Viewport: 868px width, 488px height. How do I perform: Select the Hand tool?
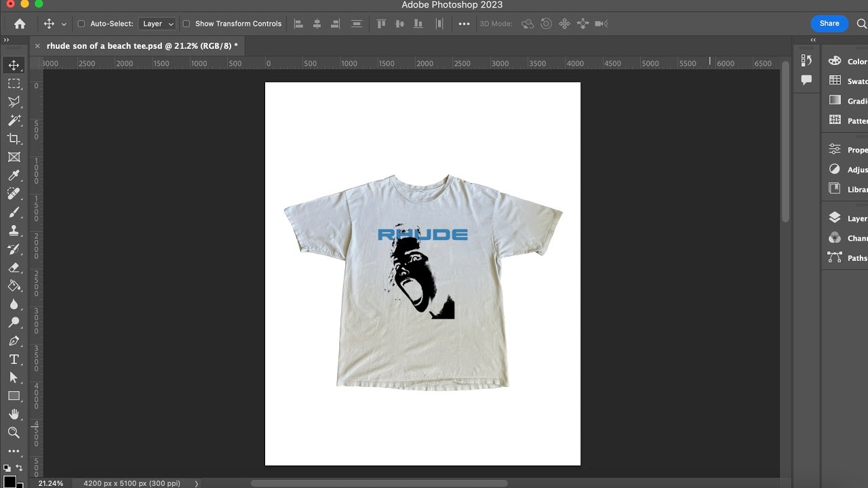pyautogui.click(x=14, y=414)
